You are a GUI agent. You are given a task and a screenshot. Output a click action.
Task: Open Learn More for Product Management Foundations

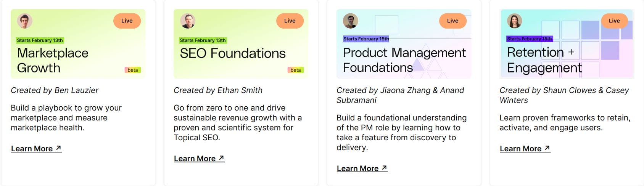(x=362, y=168)
